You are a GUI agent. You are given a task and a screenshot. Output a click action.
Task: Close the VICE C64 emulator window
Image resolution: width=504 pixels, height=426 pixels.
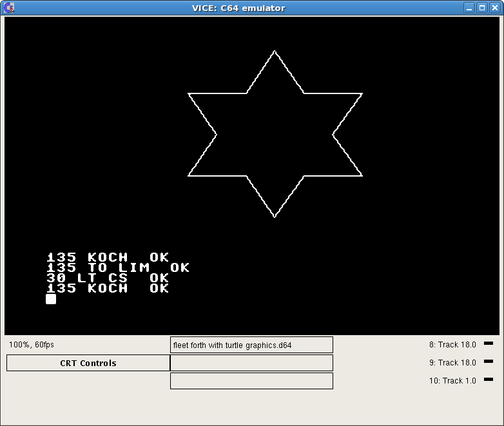click(494, 8)
